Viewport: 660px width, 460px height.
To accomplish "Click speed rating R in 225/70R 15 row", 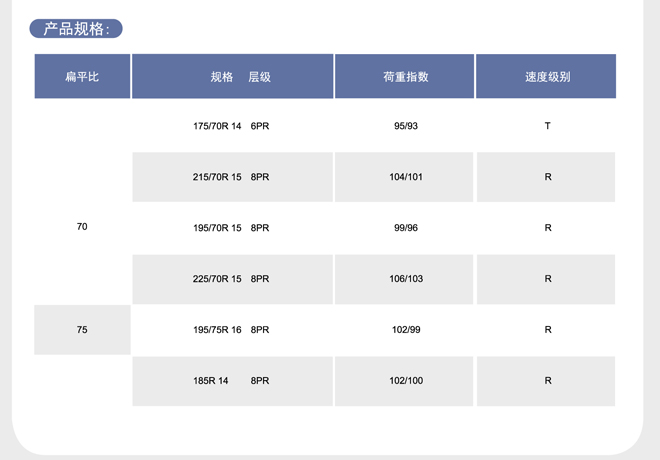I will 546,279.
